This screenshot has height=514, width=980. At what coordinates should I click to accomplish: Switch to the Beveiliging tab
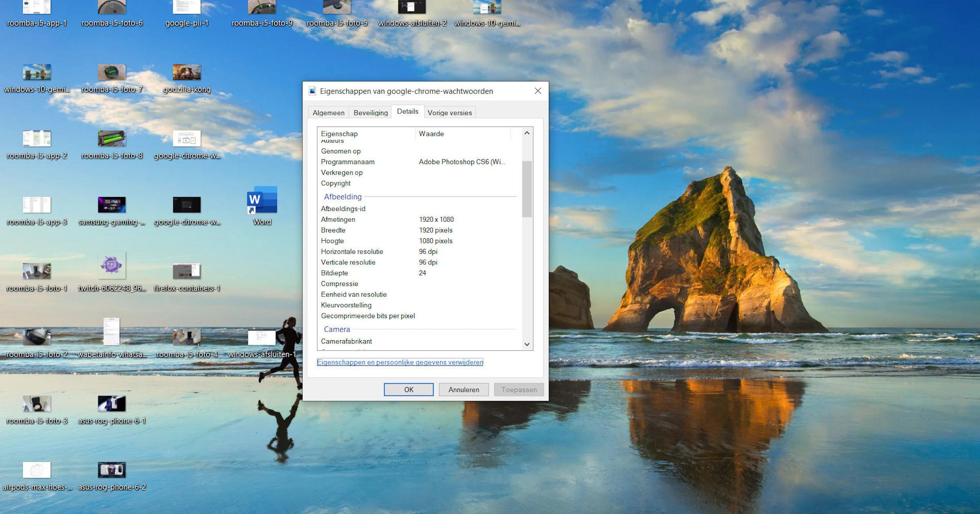pyautogui.click(x=370, y=113)
